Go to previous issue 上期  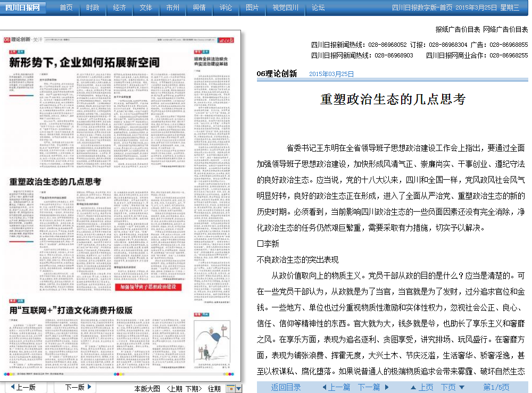(x=174, y=389)
